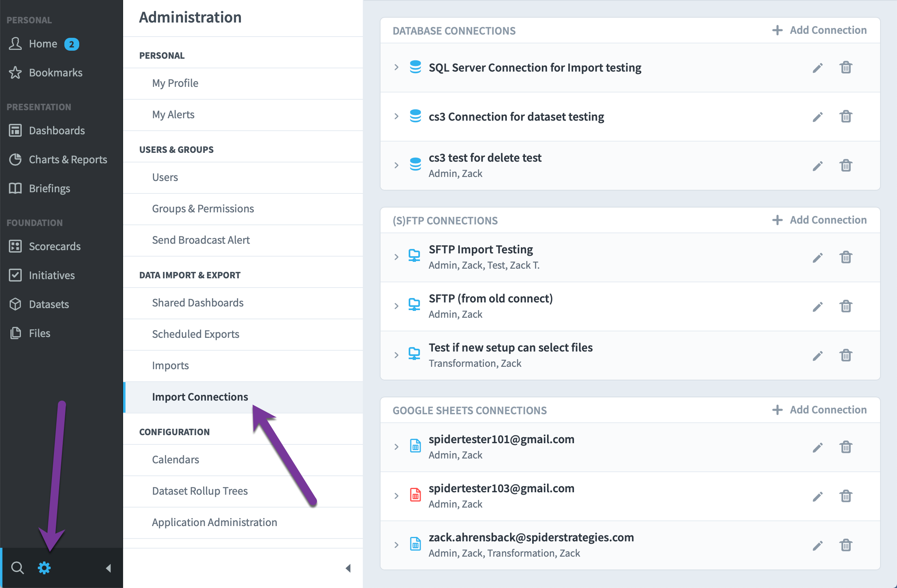Click the red spidertester103 sheet icon
The height and width of the screenshot is (588, 897).
(x=415, y=495)
